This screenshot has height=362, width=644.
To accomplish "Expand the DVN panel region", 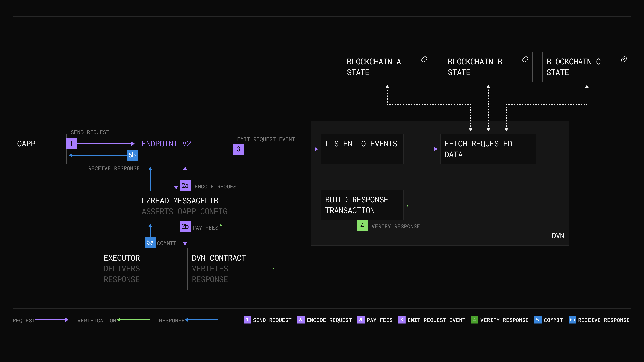I will (x=558, y=236).
